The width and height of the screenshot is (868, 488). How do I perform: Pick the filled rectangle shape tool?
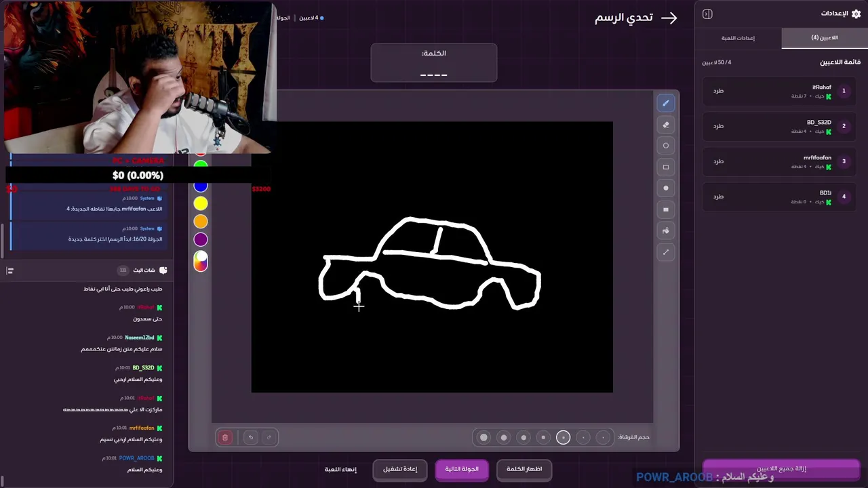point(665,209)
